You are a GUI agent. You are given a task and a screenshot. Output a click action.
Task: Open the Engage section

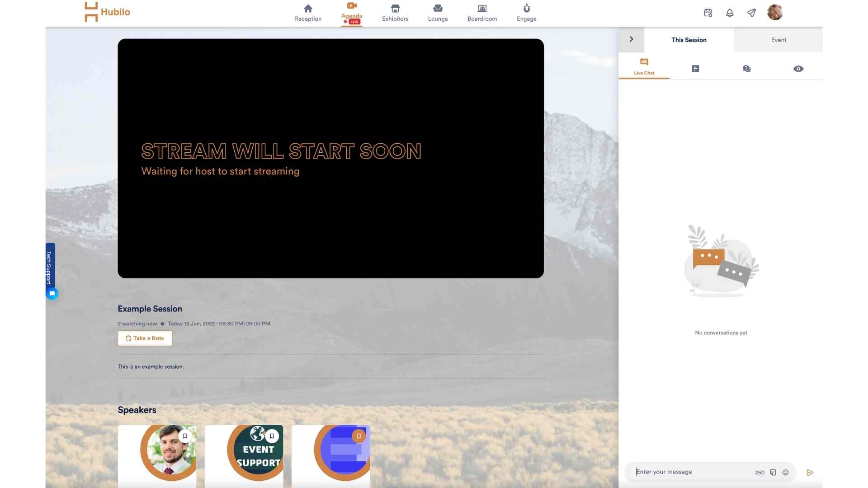pos(526,13)
